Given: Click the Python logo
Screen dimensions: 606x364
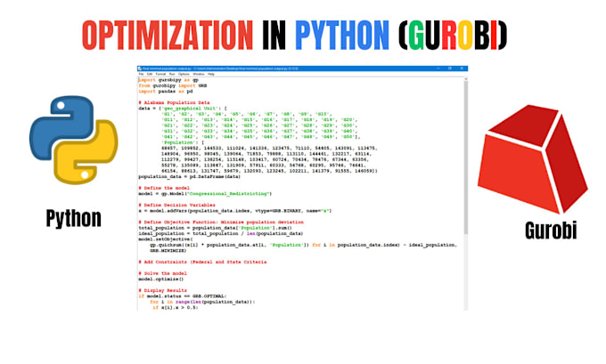Looking at the screenshot, I should (x=73, y=140).
